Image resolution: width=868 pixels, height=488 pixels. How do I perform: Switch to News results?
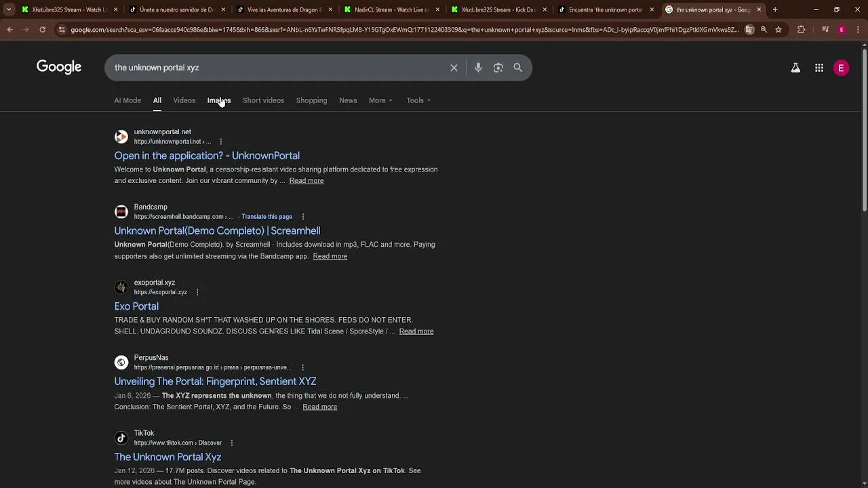coord(348,100)
